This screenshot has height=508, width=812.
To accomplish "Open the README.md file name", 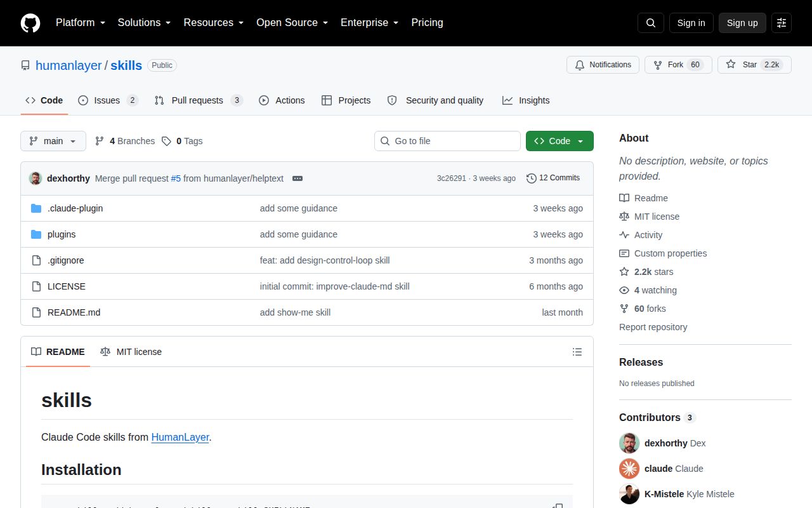I will (74, 312).
